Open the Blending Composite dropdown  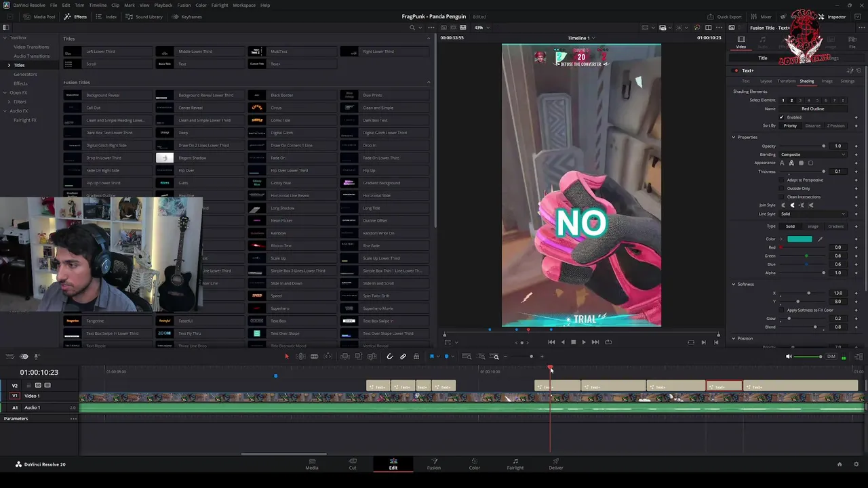(812, 155)
